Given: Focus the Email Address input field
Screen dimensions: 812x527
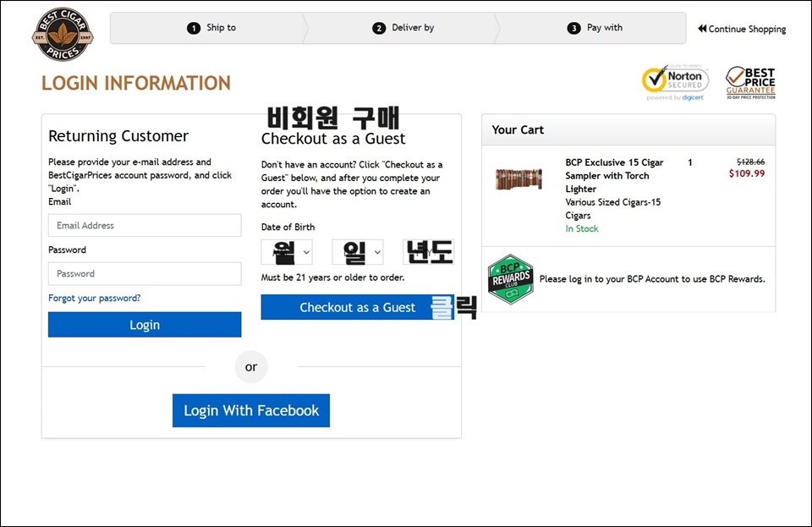Looking at the screenshot, I should pyautogui.click(x=145, y=225).
